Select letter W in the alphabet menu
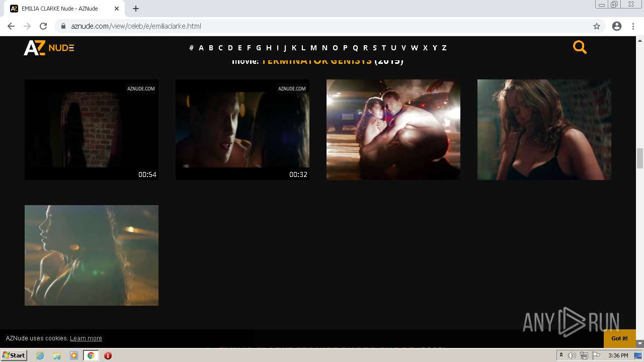Image resolution: width=644 pixels, height=362 pixels. (x=414, y=48)
